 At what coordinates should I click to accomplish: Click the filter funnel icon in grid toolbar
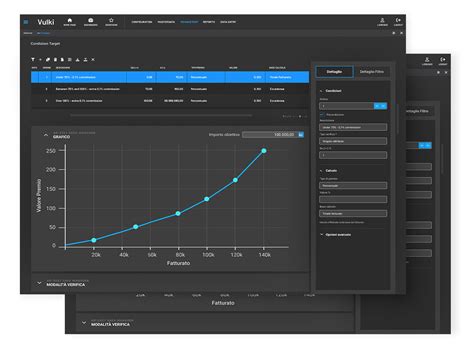click(33, 60)
